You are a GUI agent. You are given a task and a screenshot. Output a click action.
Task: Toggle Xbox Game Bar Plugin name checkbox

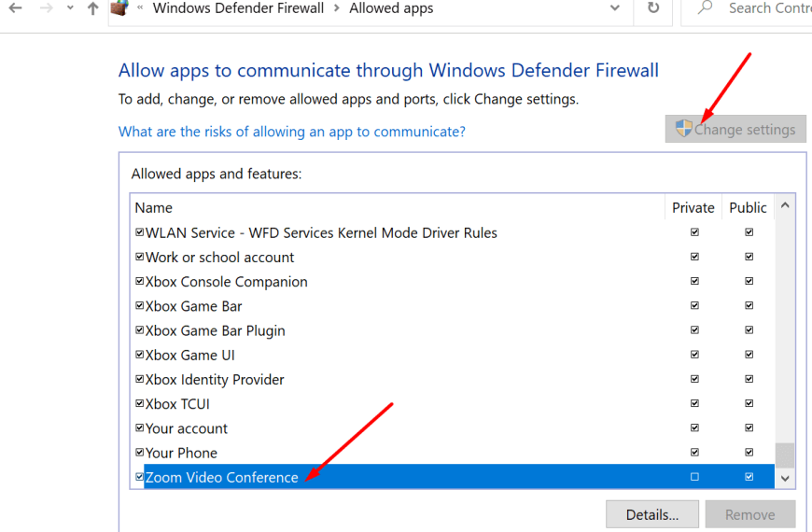pyautogui.click(x=139, y=329)
